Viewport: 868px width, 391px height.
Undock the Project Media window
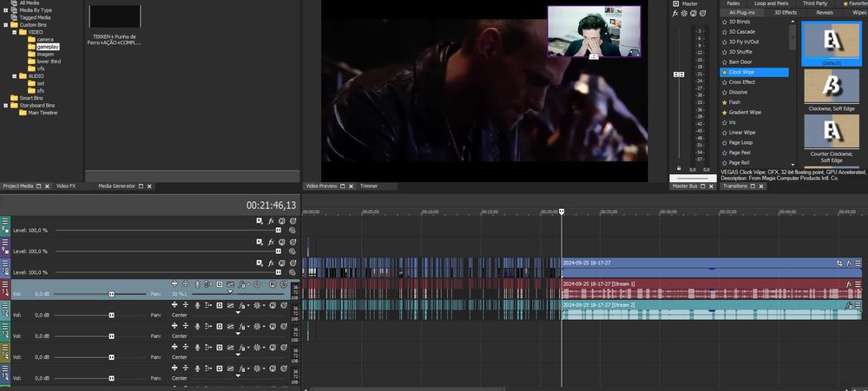point(39,186)
